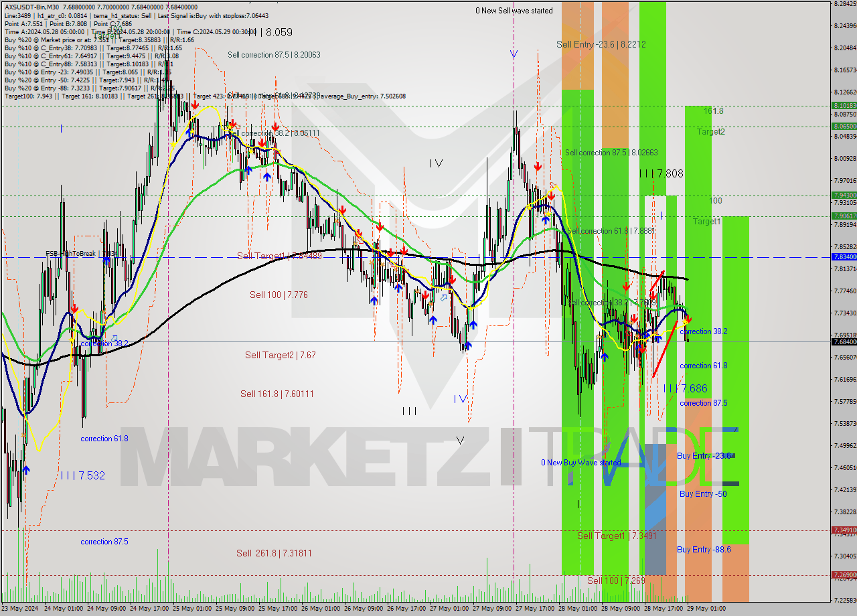Click the '27 May 17:00' time axis label
This screenshot has width=857, height=616.
[534, 609]
